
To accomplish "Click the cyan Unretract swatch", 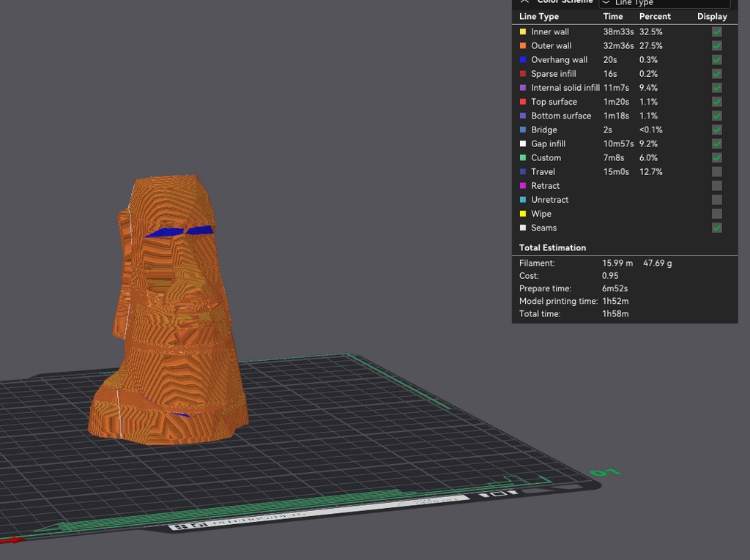I will (x=523, y=199).
